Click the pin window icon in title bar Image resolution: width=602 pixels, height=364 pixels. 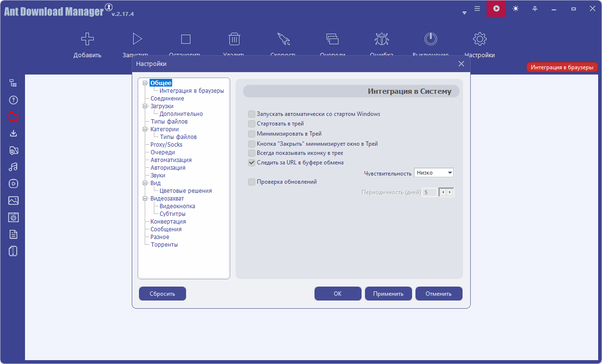click(x=535, y=9)
